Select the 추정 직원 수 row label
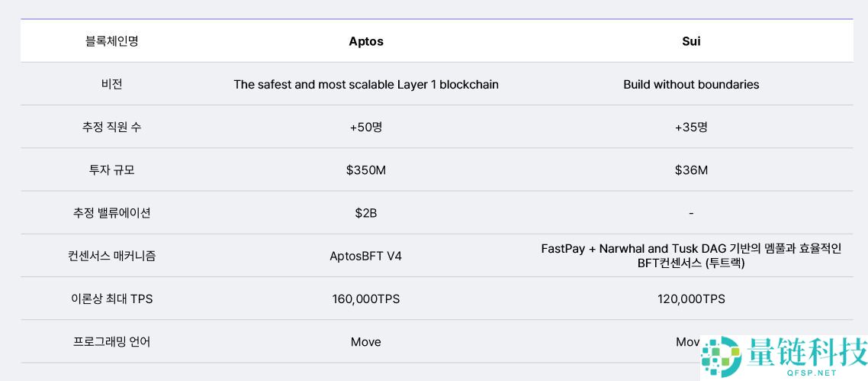 pos(111,127)
